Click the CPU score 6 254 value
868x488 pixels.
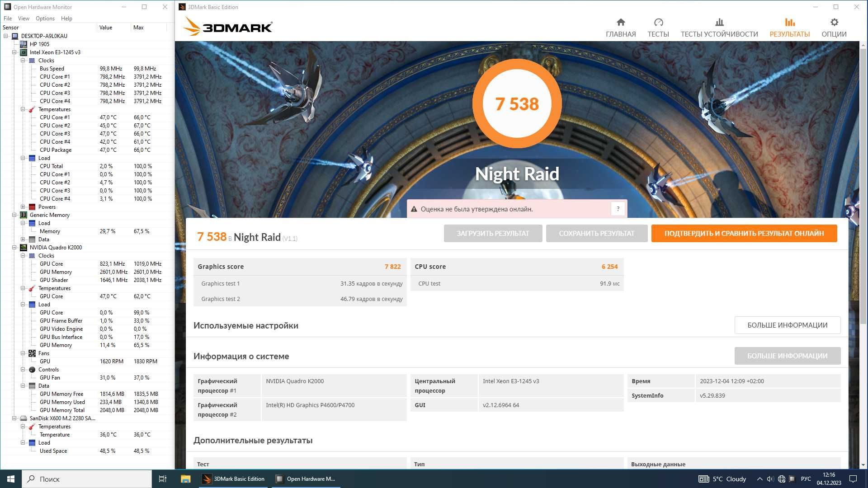(609, 267)
